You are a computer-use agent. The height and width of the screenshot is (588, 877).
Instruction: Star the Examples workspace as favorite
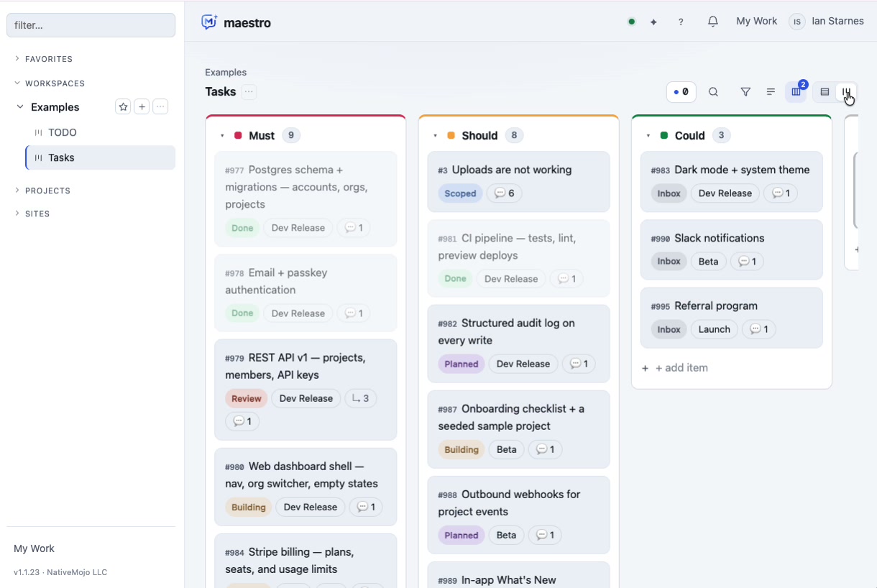click(x=123, y=107)
